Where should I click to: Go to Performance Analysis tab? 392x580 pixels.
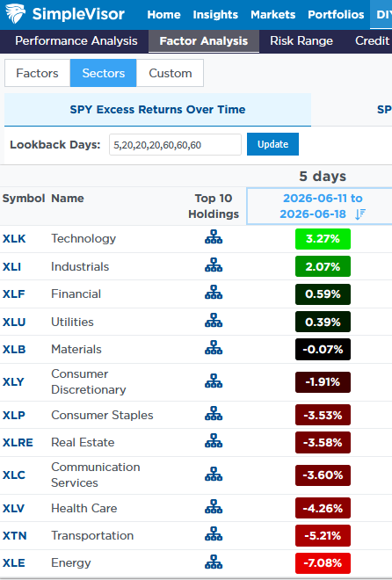pos(76,40)
